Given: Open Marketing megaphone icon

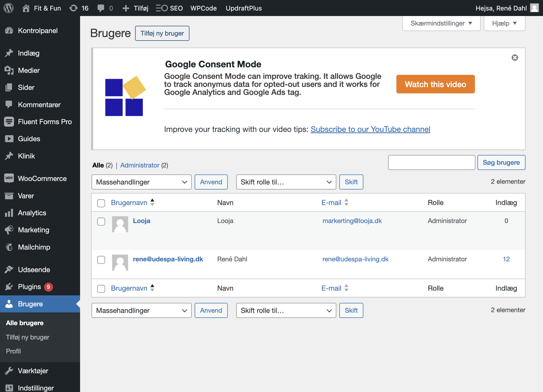Looking at the screenshot, I should click(x=9, y=230).
